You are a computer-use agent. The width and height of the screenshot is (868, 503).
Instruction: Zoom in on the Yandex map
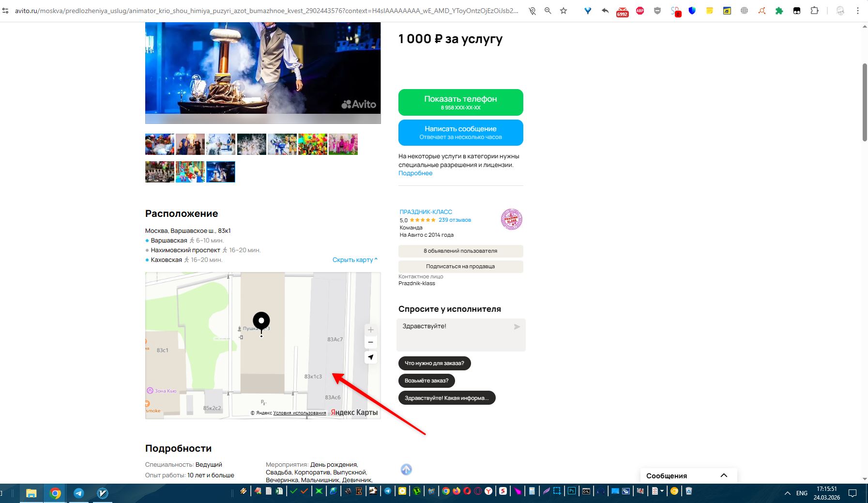(371, 330)
